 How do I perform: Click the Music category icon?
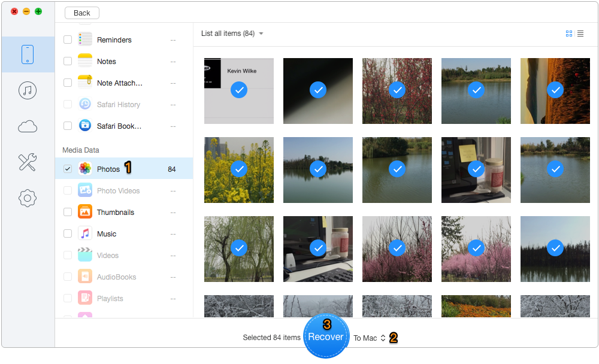85,233
